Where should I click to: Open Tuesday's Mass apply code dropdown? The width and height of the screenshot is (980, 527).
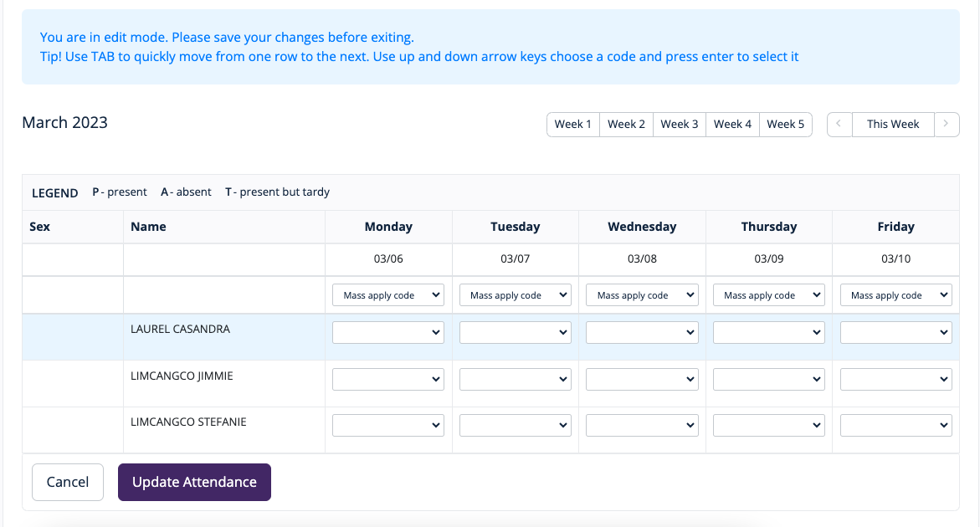pos(516,295)
